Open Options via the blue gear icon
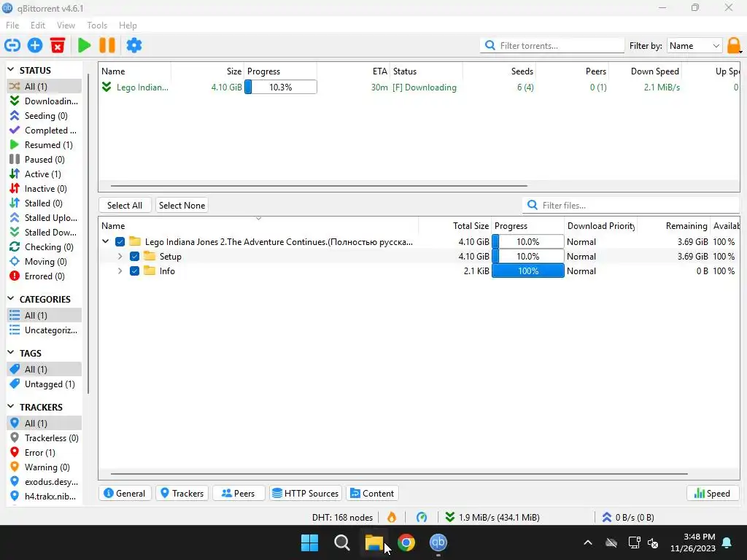Viewport: 747px width, 560px height. click(134, 45)
